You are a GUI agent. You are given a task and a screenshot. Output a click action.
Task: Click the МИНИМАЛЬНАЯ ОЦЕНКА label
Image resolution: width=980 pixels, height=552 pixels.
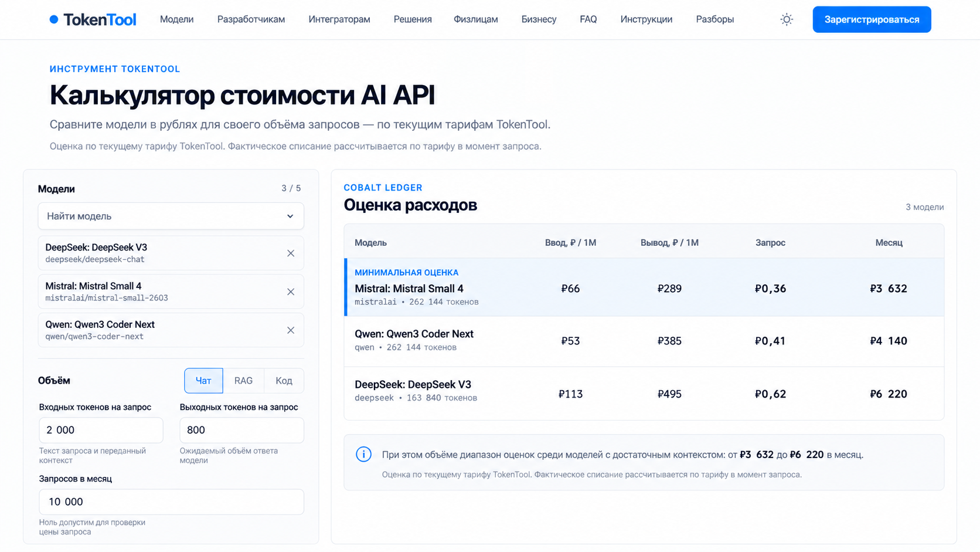tap(406, 273)
